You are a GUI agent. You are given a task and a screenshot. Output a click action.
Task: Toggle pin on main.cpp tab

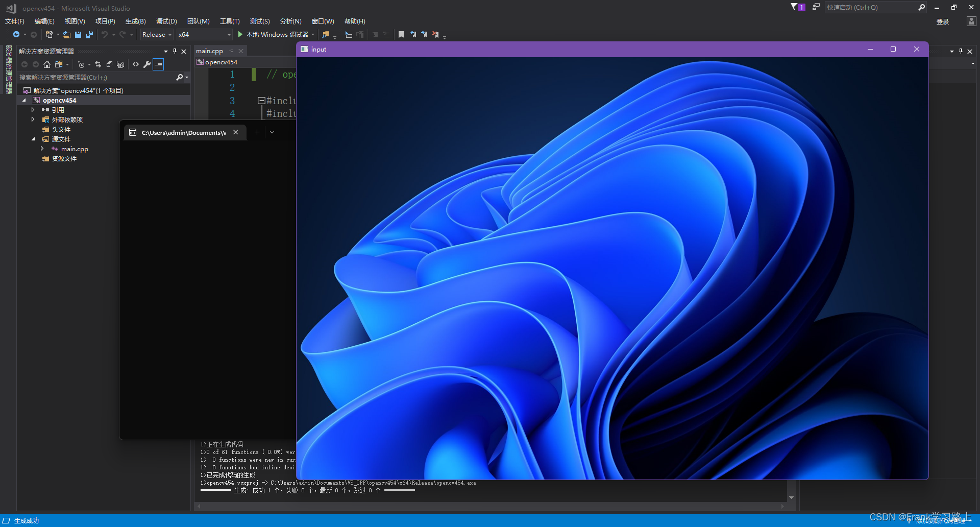point(231,51)
